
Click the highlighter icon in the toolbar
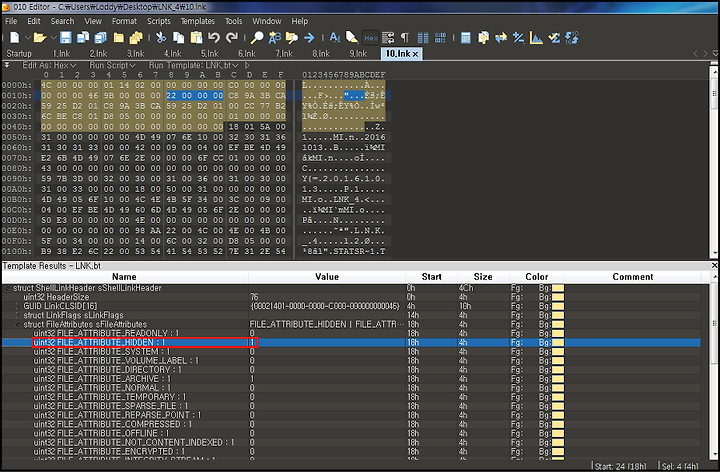point(352,38)
